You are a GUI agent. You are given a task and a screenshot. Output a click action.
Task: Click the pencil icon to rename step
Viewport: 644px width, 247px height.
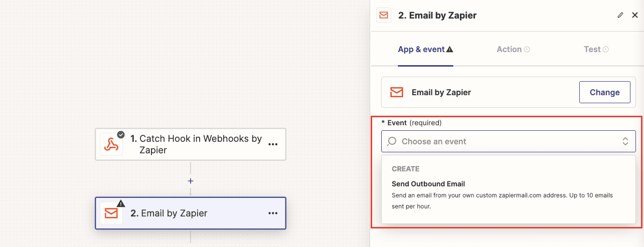[x=620, y=16]
